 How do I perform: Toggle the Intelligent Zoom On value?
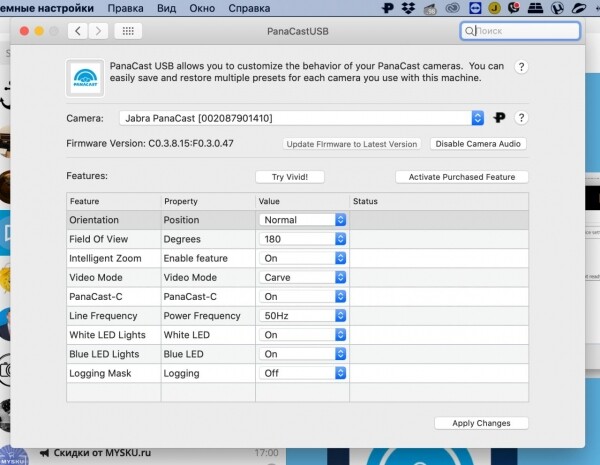[x=303, y=258]
